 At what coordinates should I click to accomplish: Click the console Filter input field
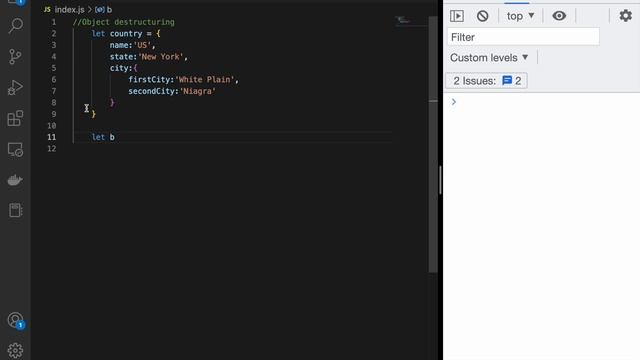point(523,37)
